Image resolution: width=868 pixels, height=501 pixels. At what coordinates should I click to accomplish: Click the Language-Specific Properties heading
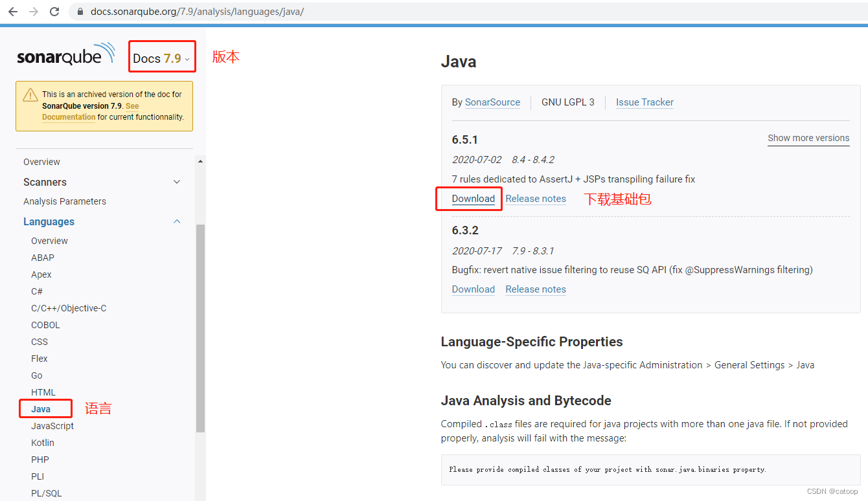tap(532, 342)
